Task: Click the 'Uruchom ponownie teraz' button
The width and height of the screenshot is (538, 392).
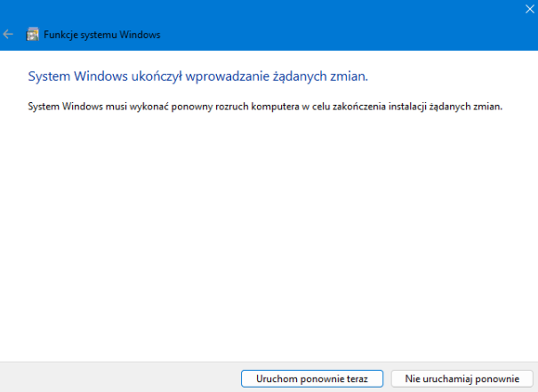Action: point(312,379)
